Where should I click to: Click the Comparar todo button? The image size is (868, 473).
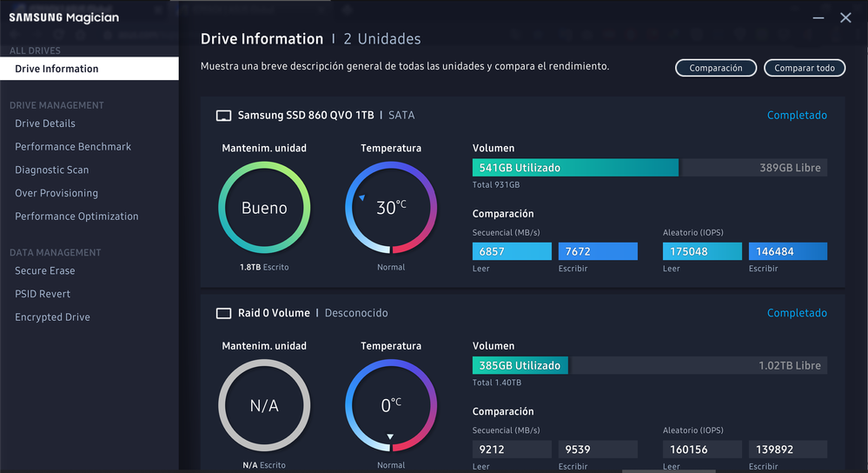[805, 68]
